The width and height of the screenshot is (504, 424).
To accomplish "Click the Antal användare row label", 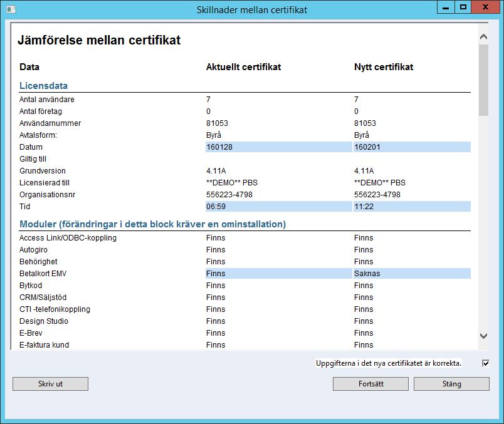I will 46,100.
